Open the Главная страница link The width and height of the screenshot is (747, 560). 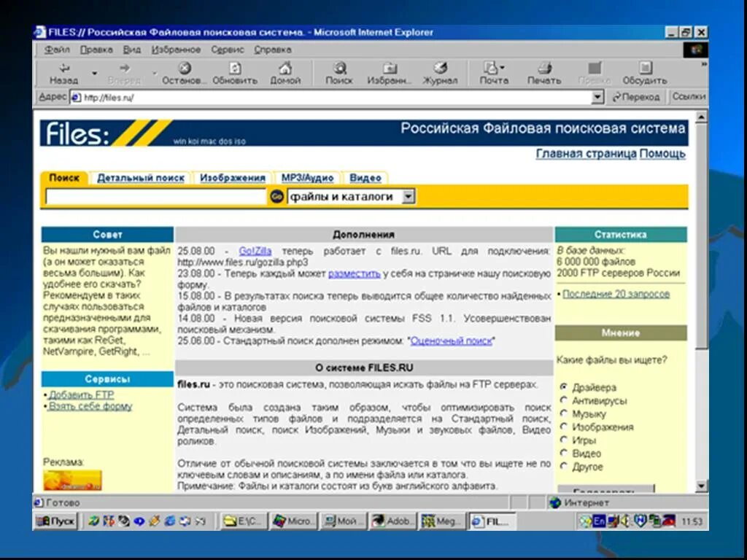tap(586, 154)
